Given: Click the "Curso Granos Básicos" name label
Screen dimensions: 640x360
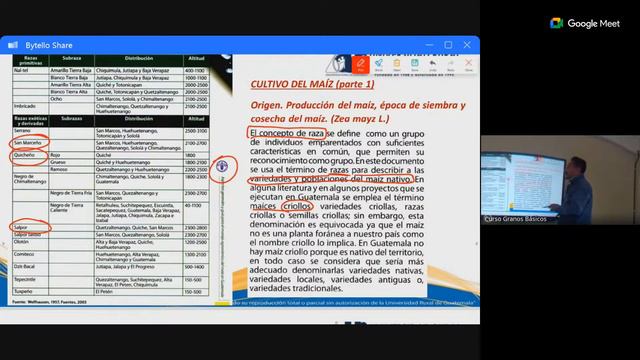Looking at the screenshot, I should 516,219.
